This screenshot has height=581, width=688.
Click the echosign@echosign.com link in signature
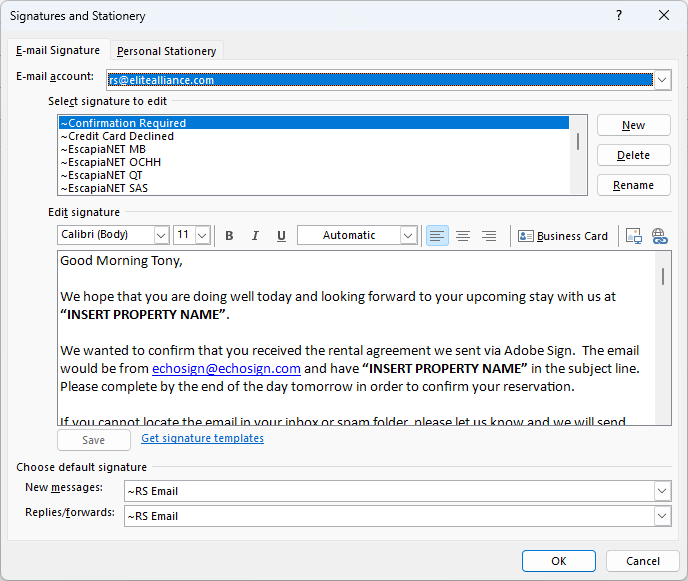226,368
